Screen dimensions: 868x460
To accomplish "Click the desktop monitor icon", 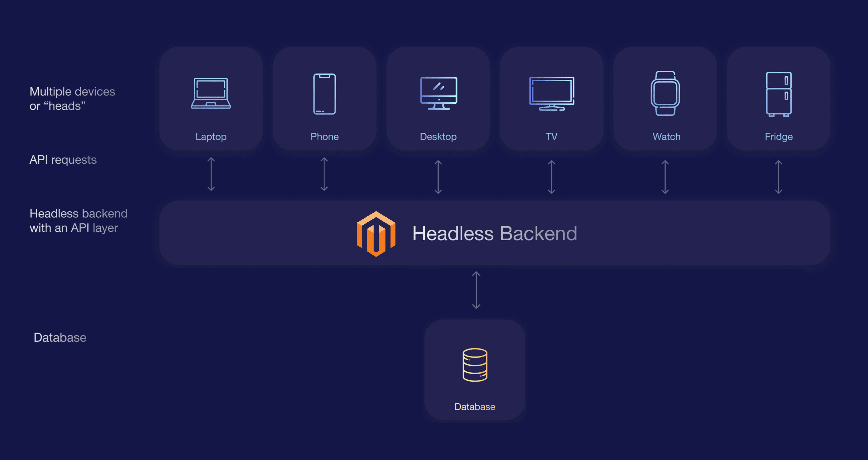I will pos(439,93).
